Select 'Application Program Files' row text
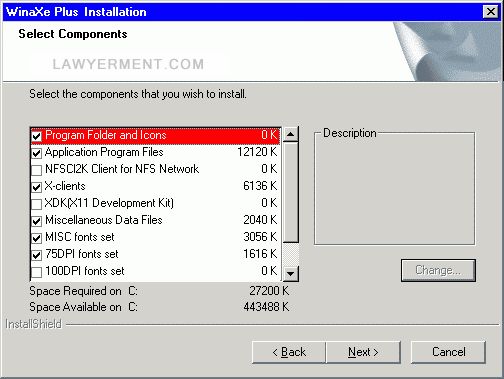This screenshot has height=379, width=504. (x=104, y=152)
